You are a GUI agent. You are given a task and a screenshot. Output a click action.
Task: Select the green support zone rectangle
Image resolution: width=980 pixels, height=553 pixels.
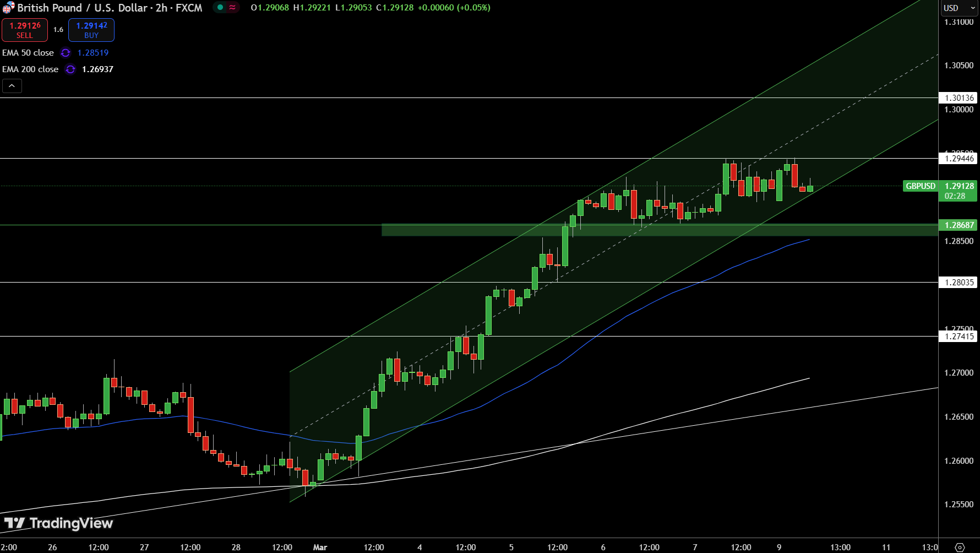point(660,230)
